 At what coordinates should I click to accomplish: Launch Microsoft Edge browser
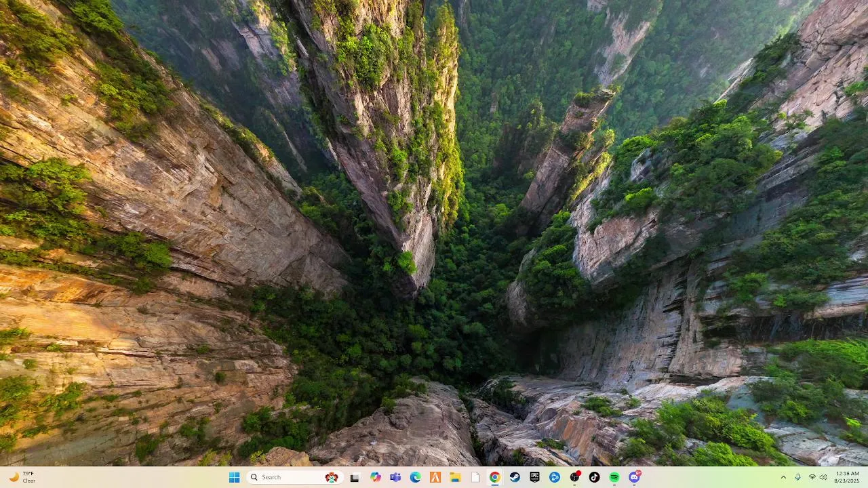pos(415,477)
